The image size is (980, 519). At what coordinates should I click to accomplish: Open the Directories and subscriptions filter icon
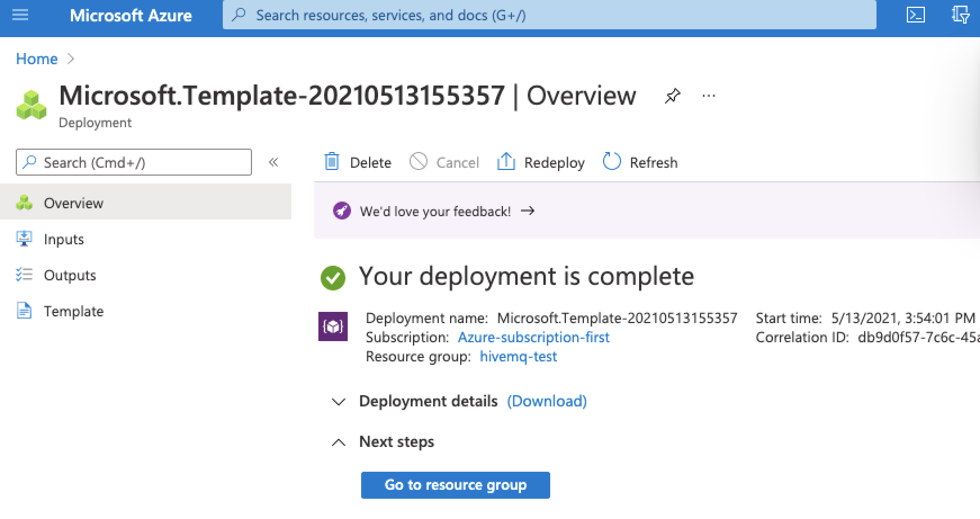point(960,15)
